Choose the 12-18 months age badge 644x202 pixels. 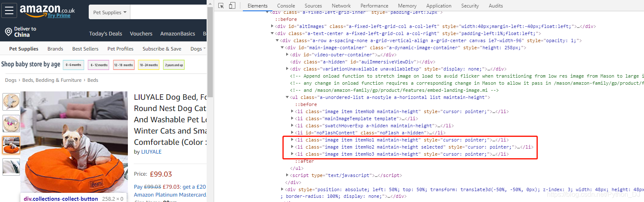(x=124, y=65)
